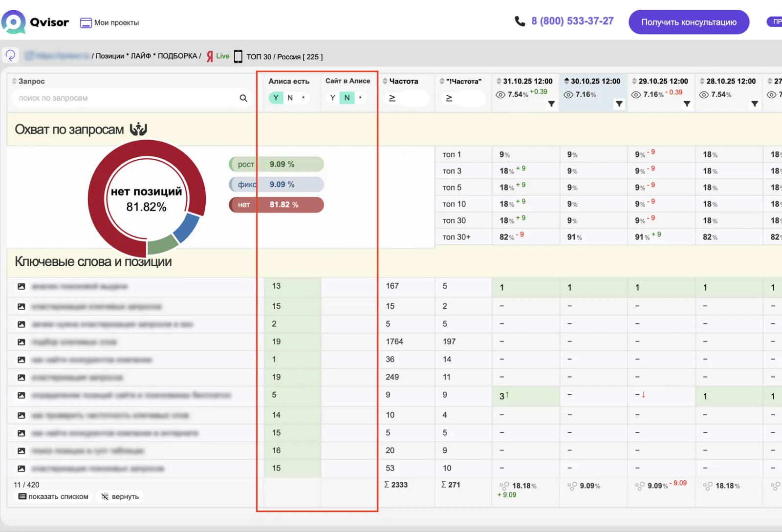Select the asterisk option under Алиса есть

click(x=304, y=98)
